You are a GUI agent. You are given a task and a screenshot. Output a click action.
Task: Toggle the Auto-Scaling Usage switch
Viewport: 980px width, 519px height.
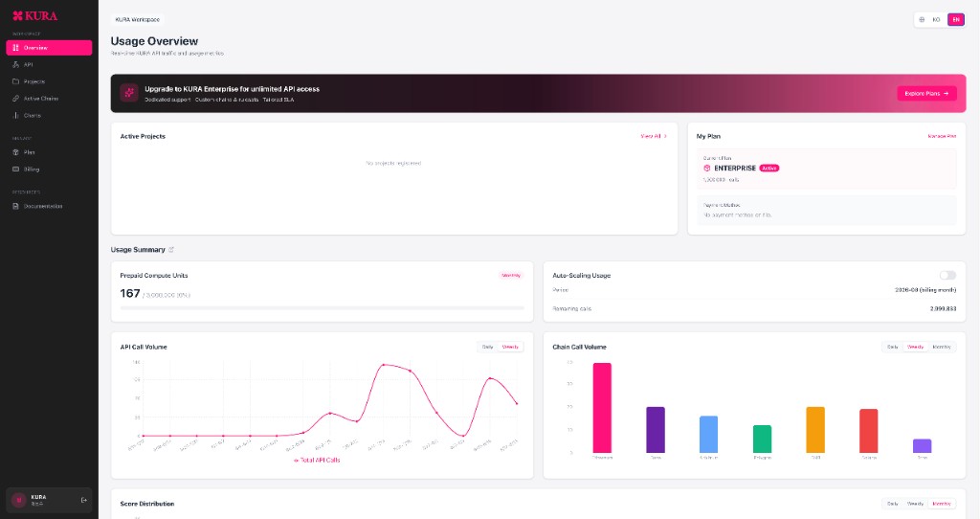947,275
